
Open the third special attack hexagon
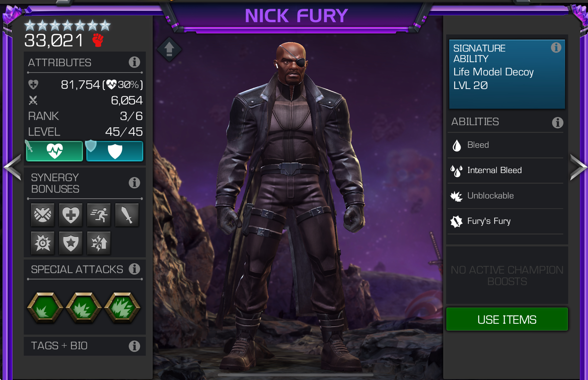122,308
